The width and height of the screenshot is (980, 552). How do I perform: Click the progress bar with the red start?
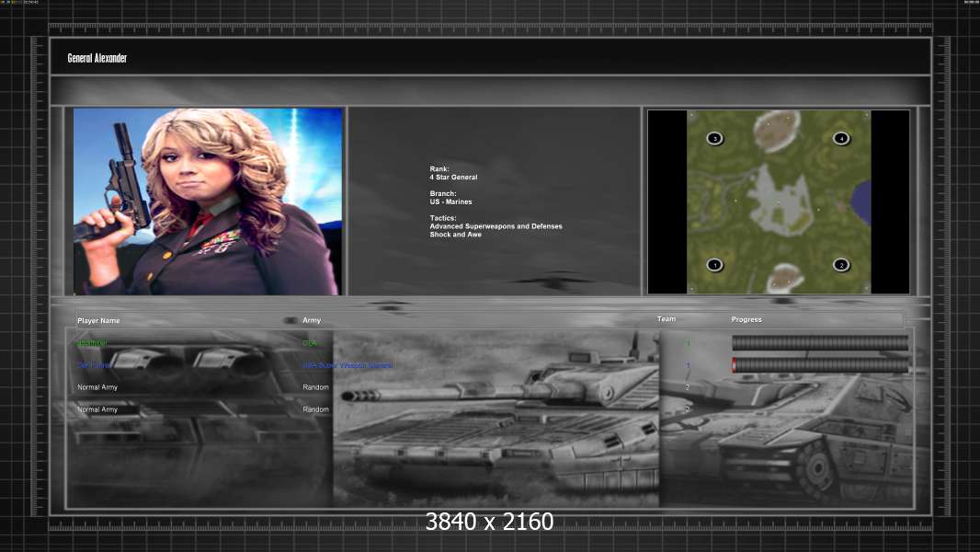(x=820, y=365)
